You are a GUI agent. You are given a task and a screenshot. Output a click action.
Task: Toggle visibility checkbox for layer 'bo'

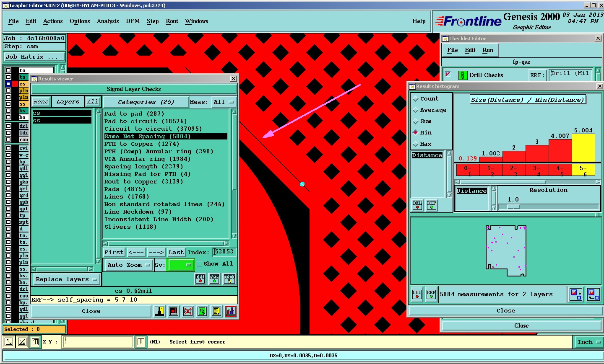click(x=8, y=117)
